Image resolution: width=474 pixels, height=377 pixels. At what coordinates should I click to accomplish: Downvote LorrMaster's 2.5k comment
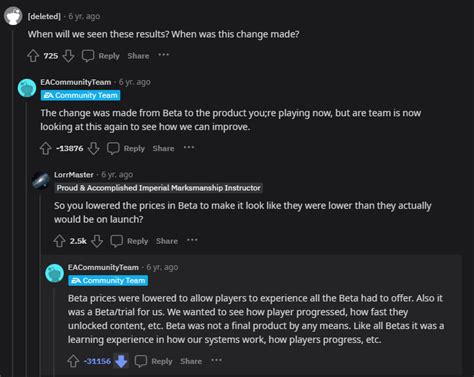click(97, 241)
